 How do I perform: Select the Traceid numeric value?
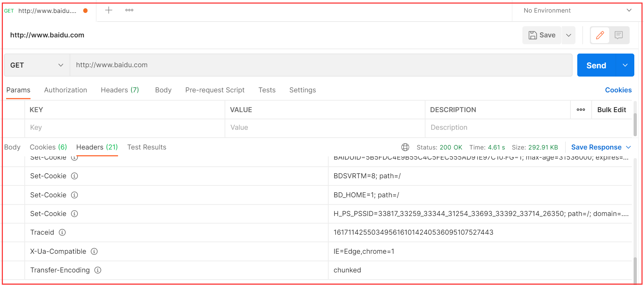coord(413,232)
